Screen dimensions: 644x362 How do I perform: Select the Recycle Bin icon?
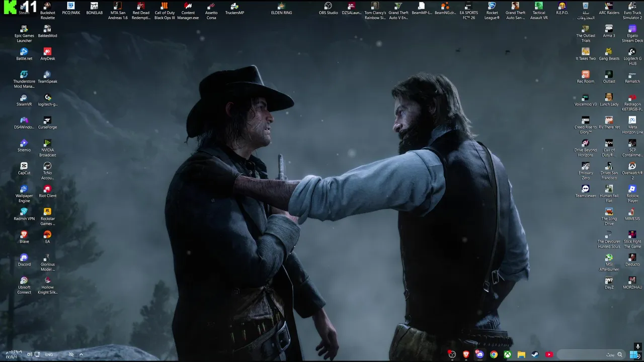[x=586, y=10]
